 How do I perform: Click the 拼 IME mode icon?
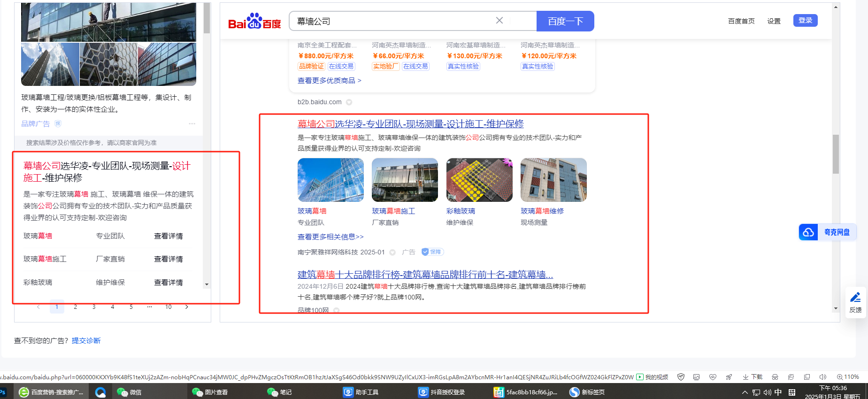tap(792, 392)
